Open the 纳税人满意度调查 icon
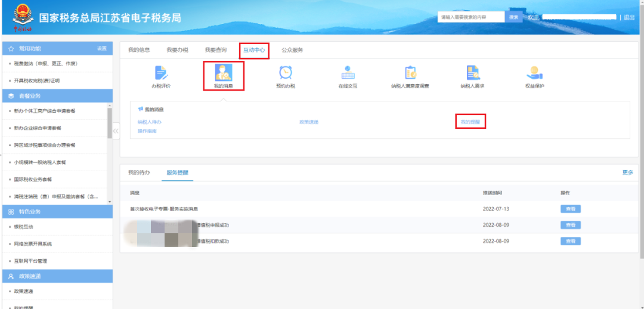 click(410, 73)
